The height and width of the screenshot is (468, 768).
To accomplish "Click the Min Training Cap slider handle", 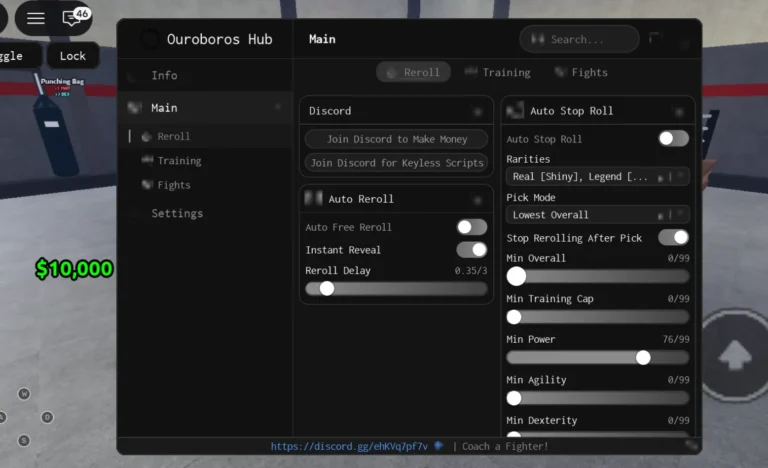I will (x=514, y=317).
